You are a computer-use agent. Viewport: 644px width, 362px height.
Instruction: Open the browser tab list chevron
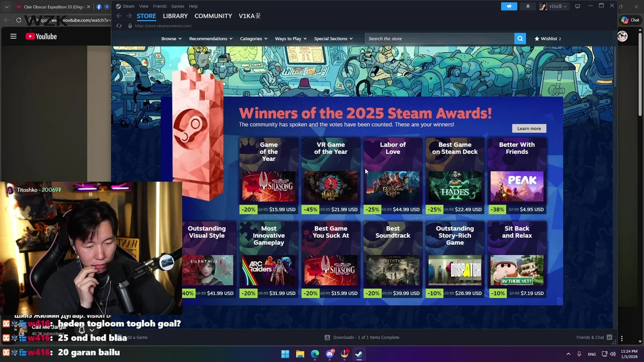coord(6,7)
